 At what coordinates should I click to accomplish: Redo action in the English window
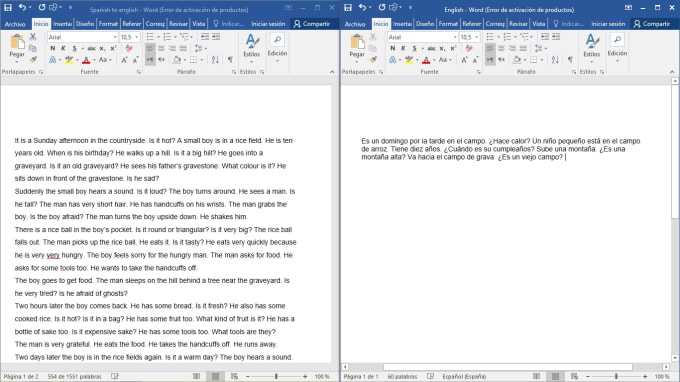[382, 7]
